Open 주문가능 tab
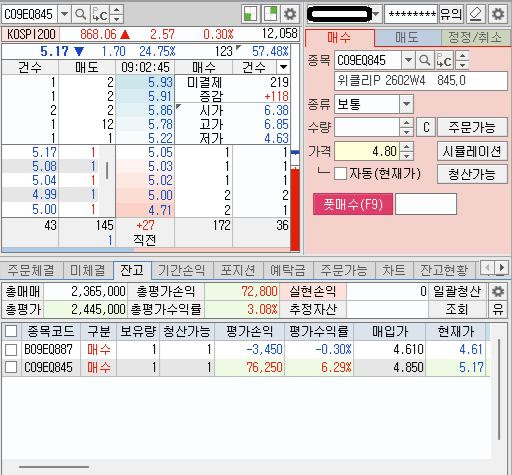Viewport: 512px width, 475px height. pyautogui.click(x=344, y=270)
